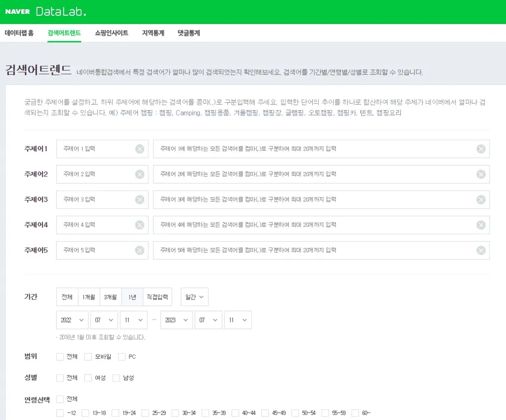The image size is (506, 420).
Task: Clear the 주제어2 name field with X icon
Action: (x=140, y=174)
